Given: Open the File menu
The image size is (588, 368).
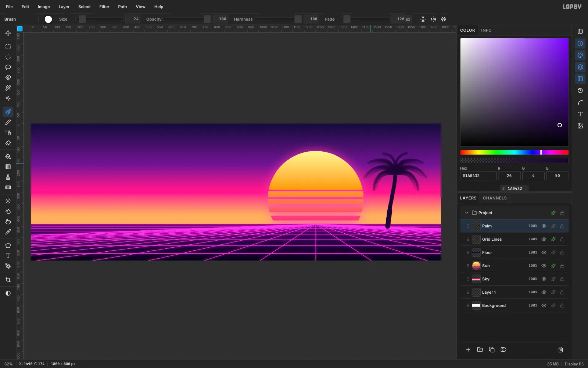Looking at the screenshot, I should pyautogui.click(x=9, y=7).
